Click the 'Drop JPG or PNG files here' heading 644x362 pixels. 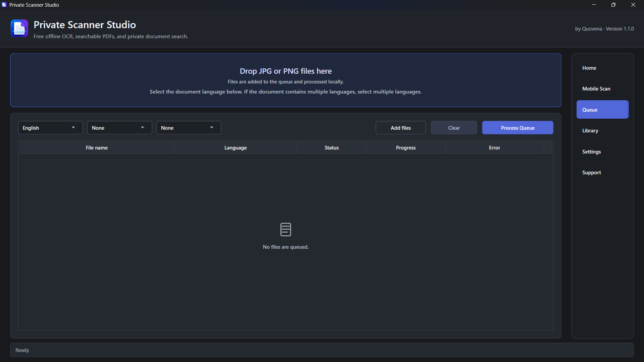(285, 71)
